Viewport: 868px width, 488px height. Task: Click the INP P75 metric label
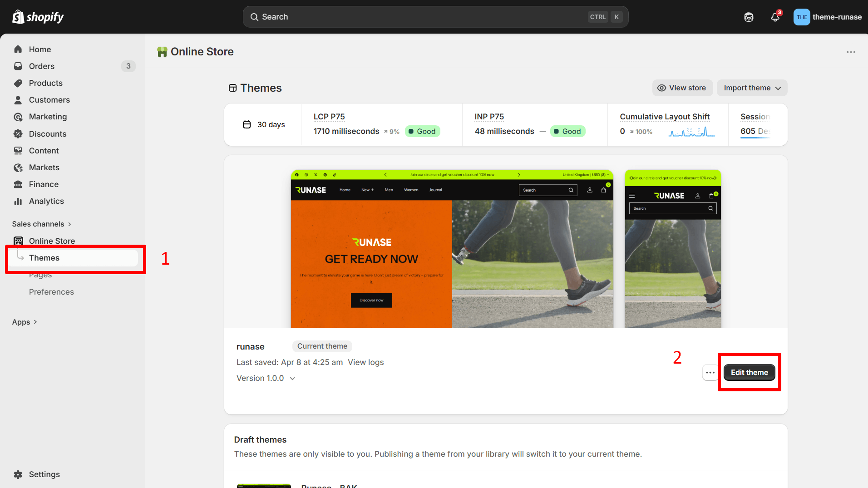click(x=489, y=117)
